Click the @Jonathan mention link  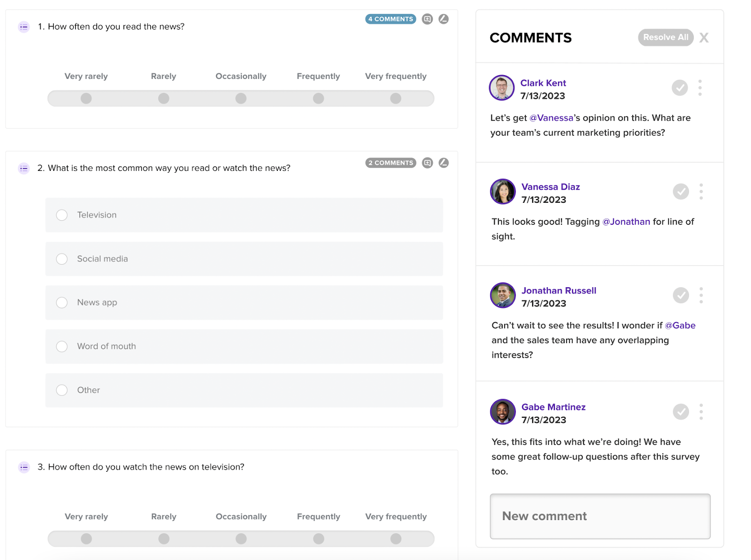[626, 222]
